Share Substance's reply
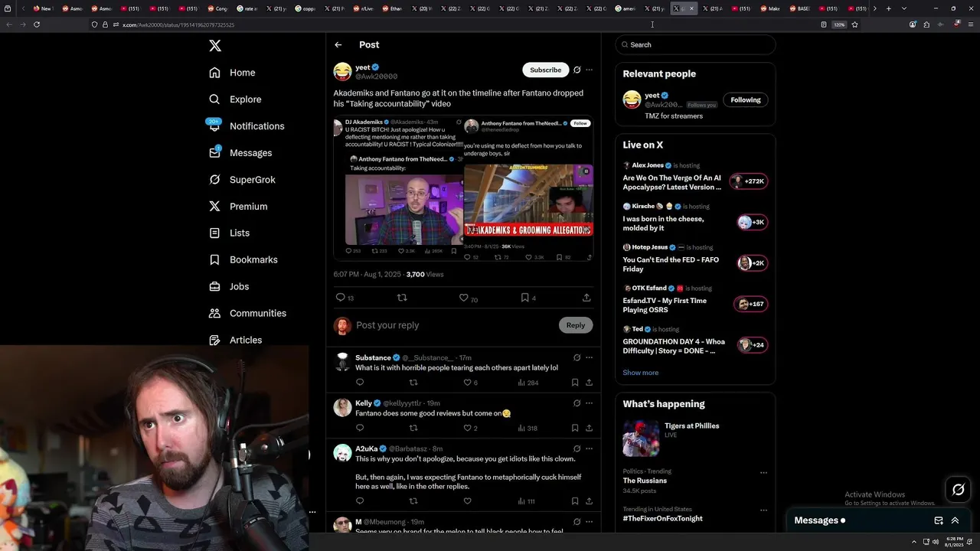Screen dimensions: 980x551 coord(589,382)
